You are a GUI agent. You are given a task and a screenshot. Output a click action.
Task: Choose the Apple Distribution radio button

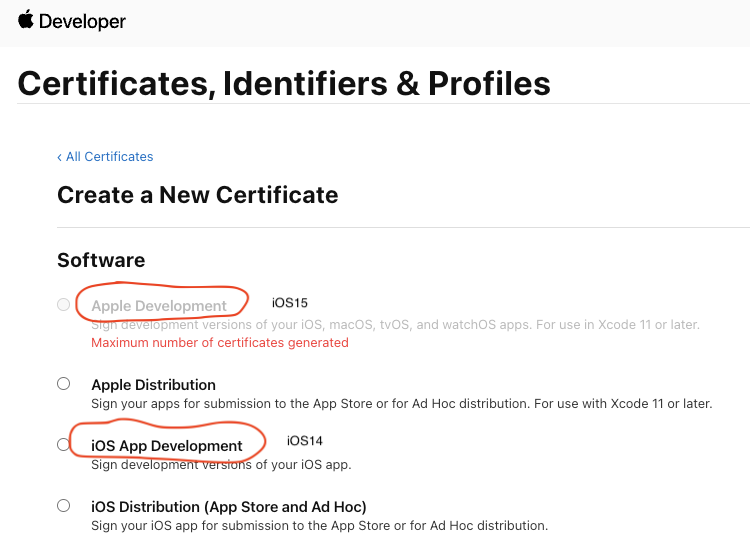coord(64,384)
